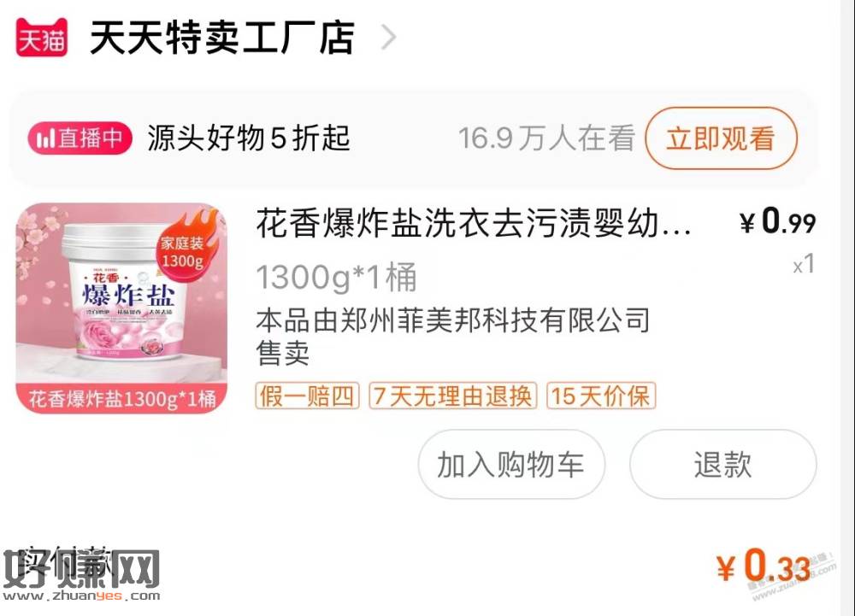Viewport: 855px width, 616px height.
Task: Click the 退款 refund button
Action: coord(723,465)
